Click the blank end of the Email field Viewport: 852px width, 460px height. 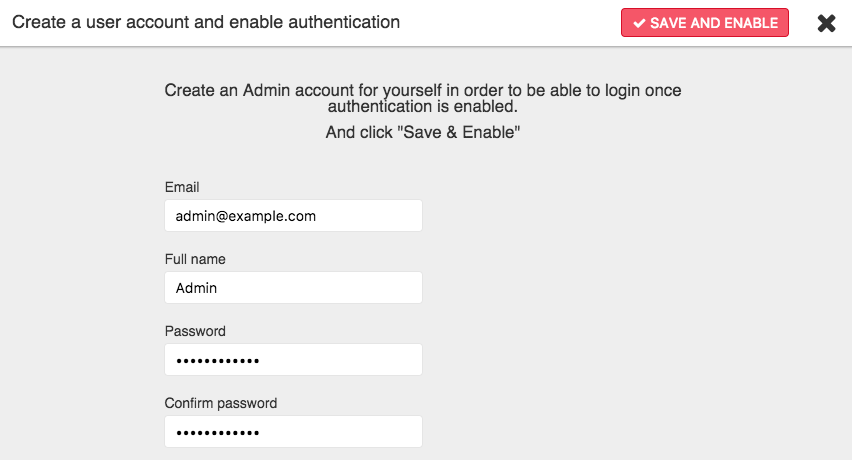tap(369, 216)
